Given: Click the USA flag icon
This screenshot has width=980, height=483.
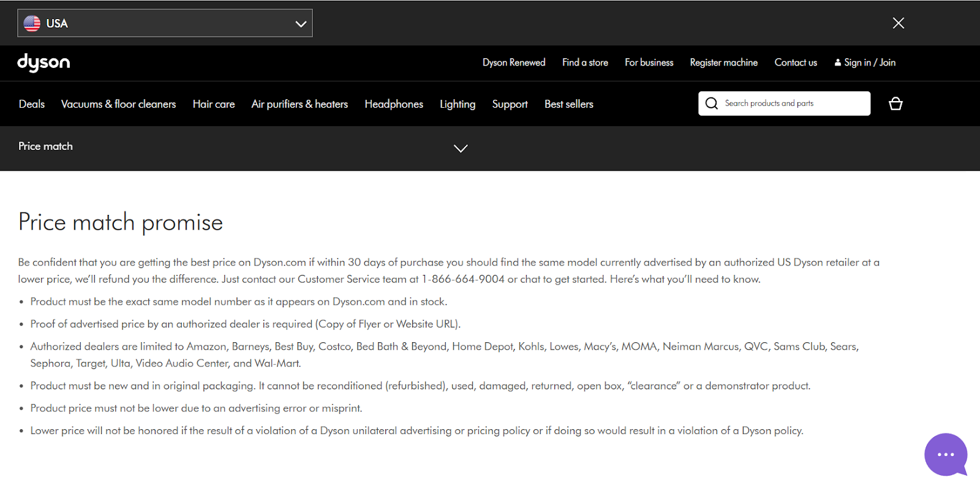Looking at the screenshot, I should coord(32,23).
